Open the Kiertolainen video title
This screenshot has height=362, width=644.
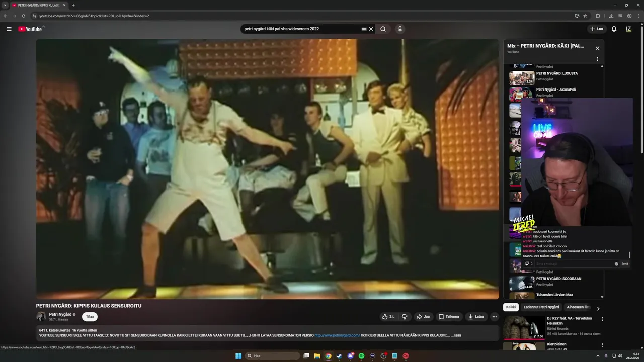557,344
